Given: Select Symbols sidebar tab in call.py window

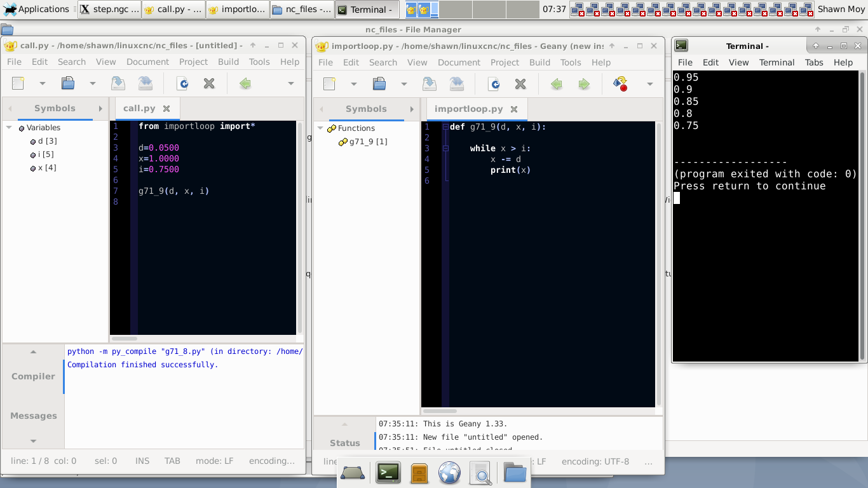Looking at the screenshot, I should click(x=55, y=108).
